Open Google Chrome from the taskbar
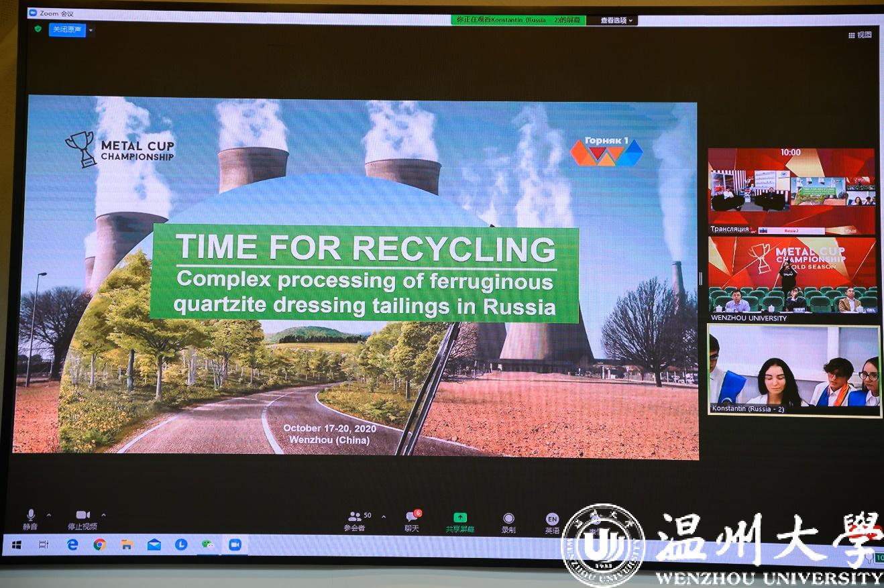Image resolution: width=884 pixels, height=588 pixels. pos(99,544)
